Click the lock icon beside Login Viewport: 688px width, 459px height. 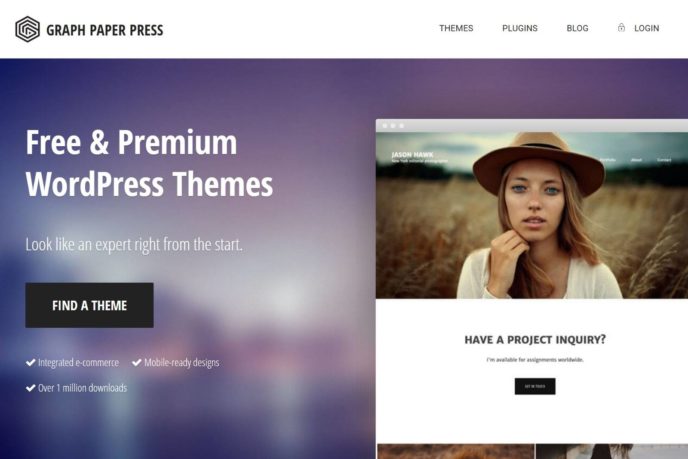[x=621, y=28]
